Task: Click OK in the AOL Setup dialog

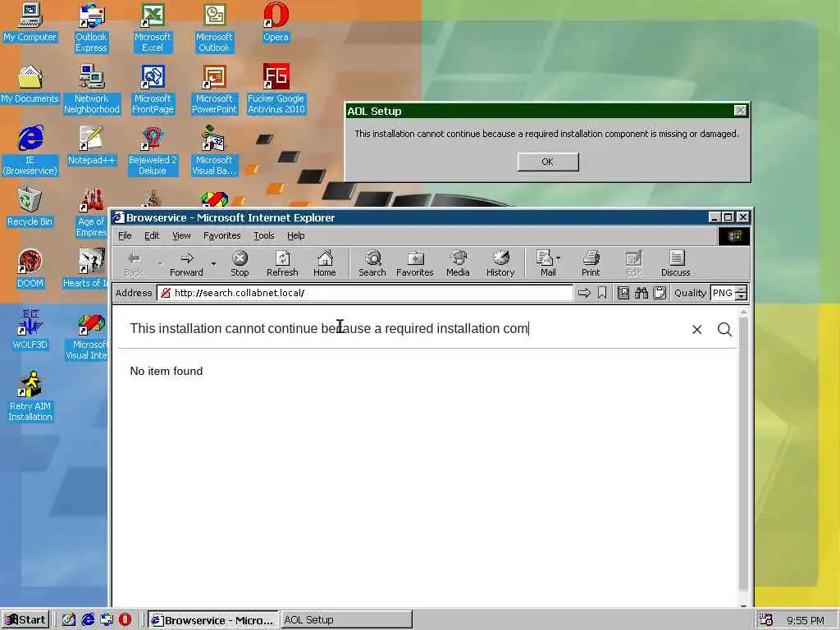Action: pyautogui.click(x=547, y=162)
